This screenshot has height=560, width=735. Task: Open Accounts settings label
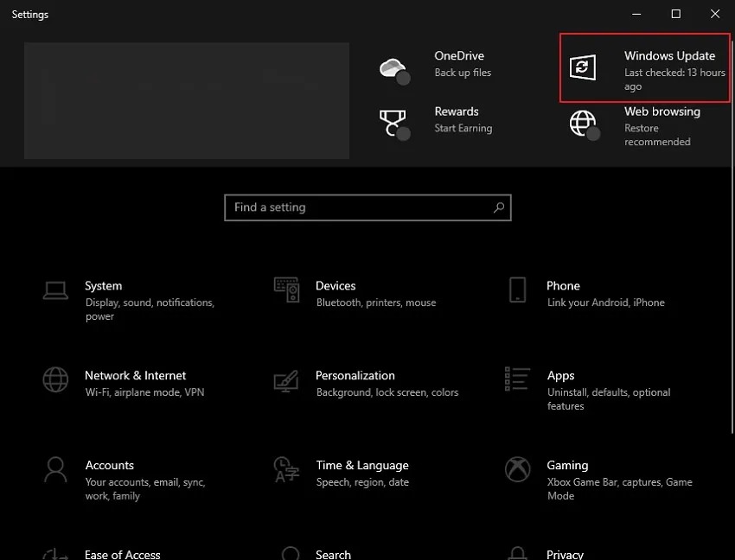(x=110, y=465)
